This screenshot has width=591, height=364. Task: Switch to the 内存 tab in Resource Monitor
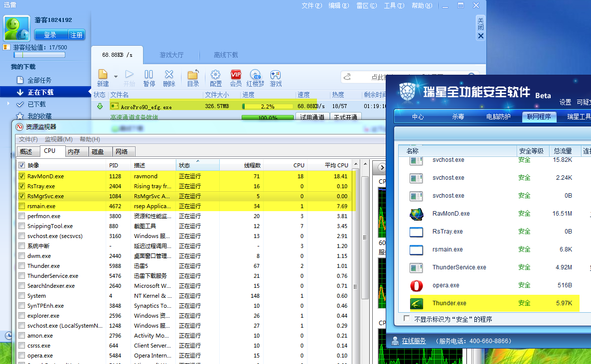74,151
